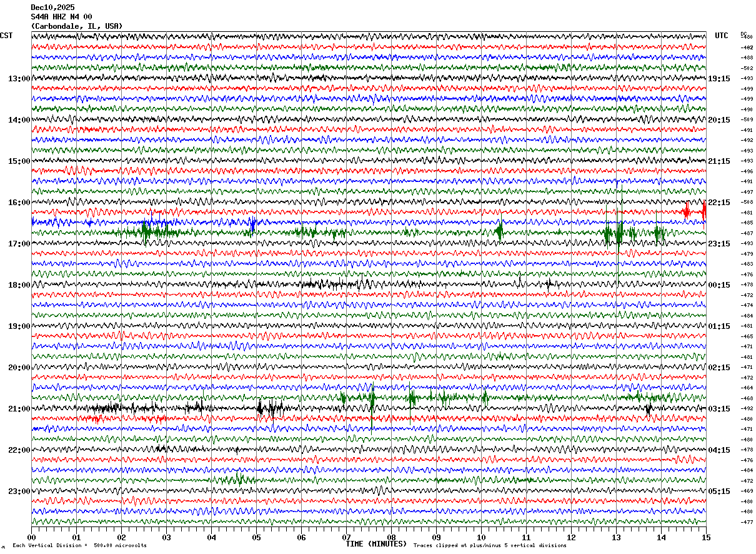Image resolution: width=756 pixels, height=554 pixels.
Task: Select the station code S44A HHZ N4 00
Action: 61,17
